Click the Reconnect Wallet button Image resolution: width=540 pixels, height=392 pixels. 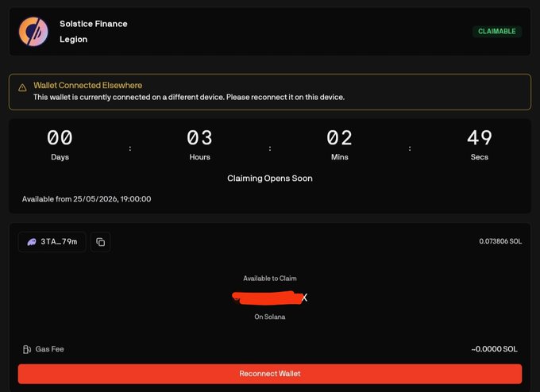click(x=270, y=374)
